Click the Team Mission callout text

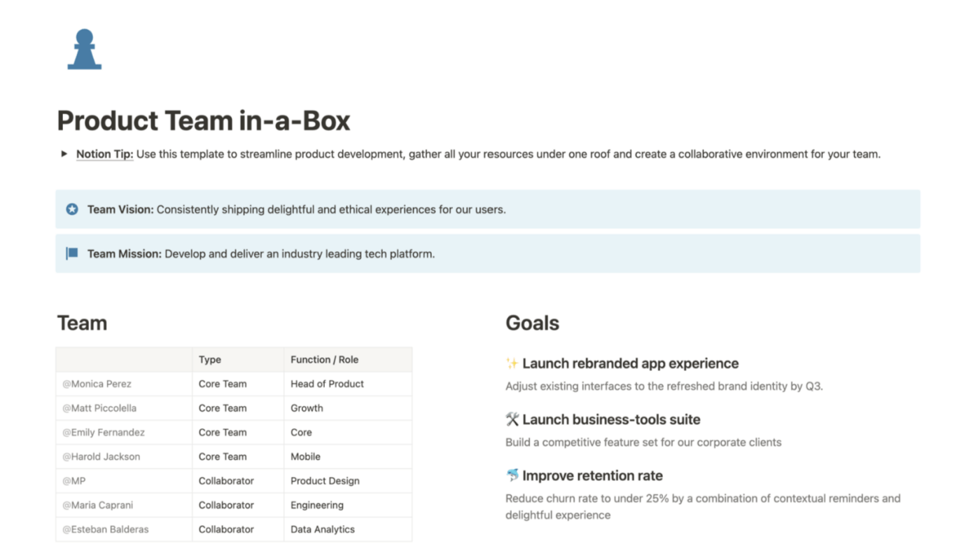click(261, 253)
